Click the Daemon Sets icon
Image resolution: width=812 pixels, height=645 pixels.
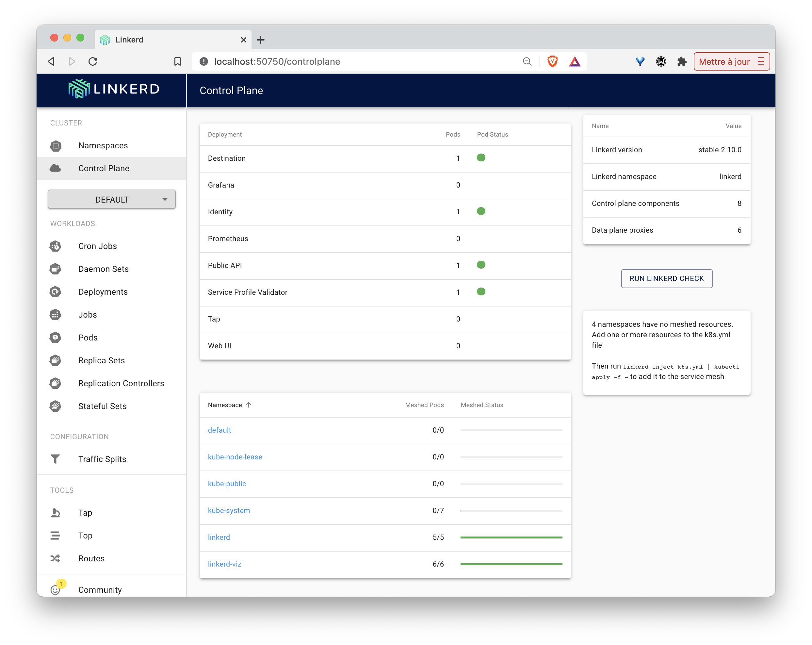click(56, 269)
